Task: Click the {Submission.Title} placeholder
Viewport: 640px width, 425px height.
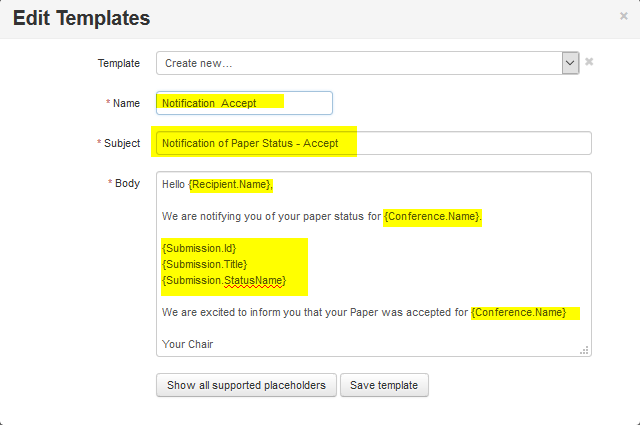Action: [x=204, y=264]
